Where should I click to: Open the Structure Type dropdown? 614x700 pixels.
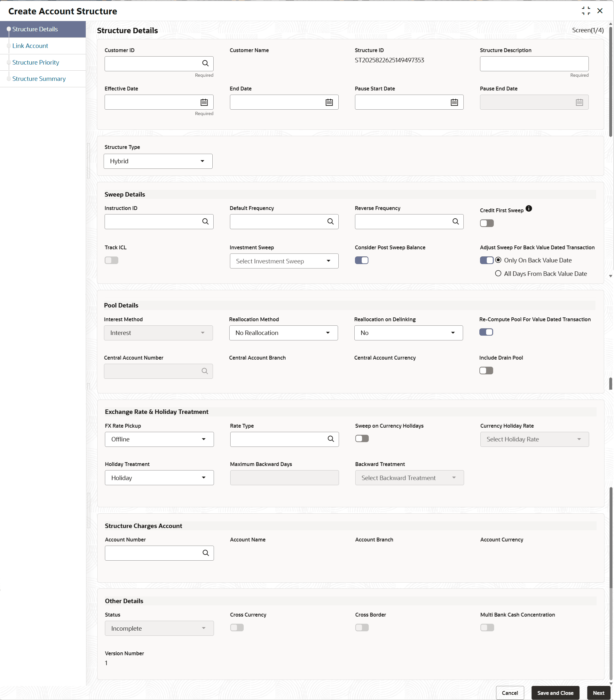tap(158, 161)
